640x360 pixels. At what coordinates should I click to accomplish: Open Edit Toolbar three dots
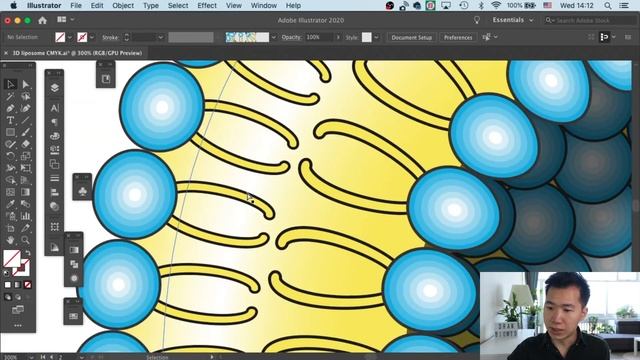click(18, 326)
